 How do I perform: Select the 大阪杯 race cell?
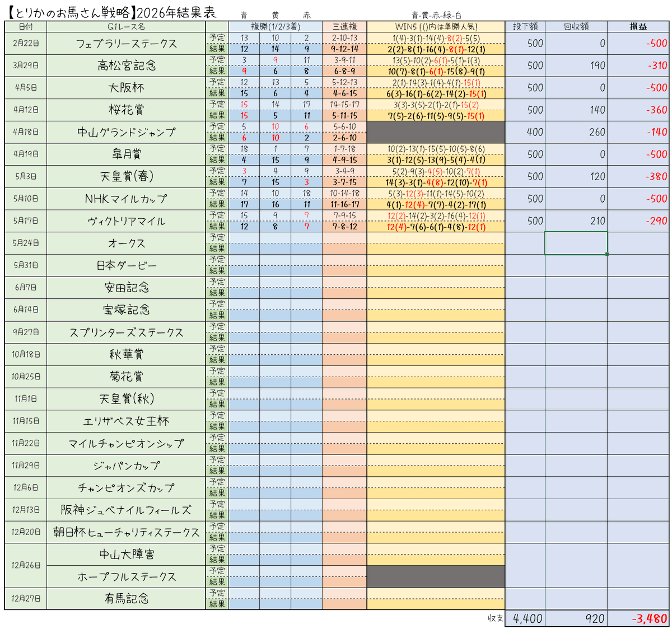pos(126,88)
